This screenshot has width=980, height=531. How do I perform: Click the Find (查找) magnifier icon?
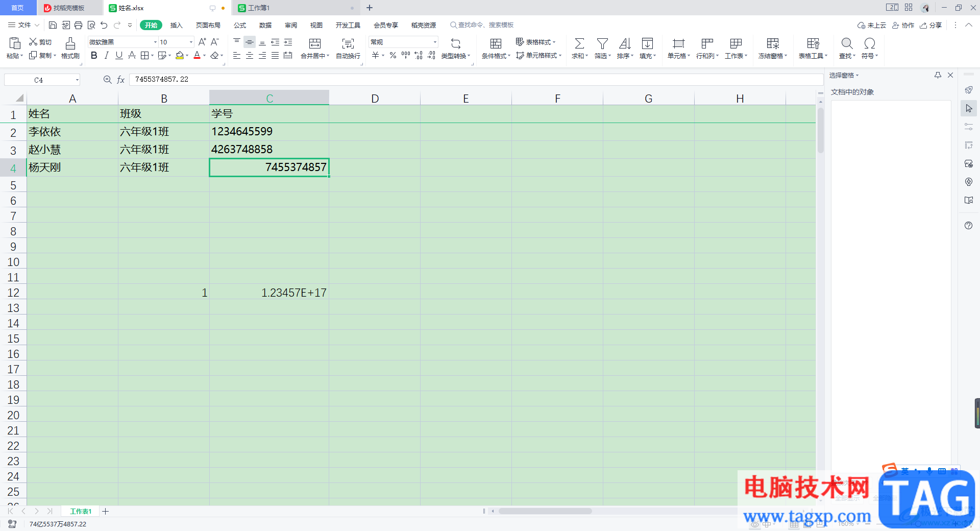pos(847,43)
